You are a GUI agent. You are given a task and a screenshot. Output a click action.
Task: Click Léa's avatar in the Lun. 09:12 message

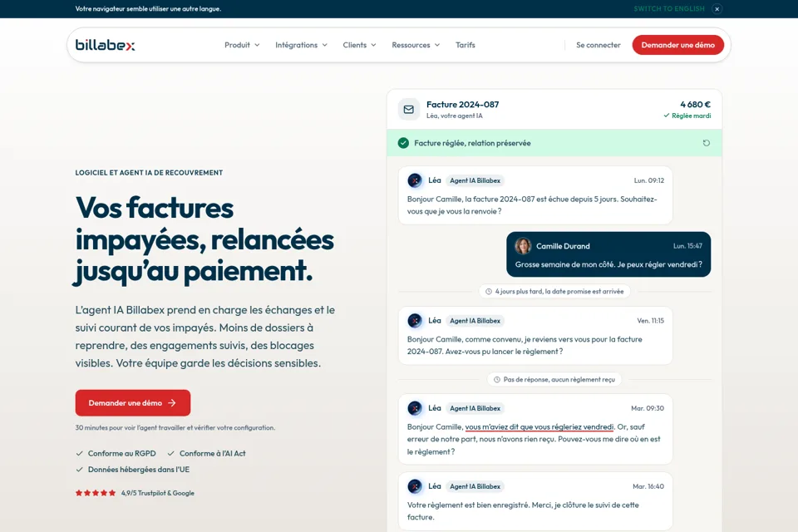coord(415,180)
